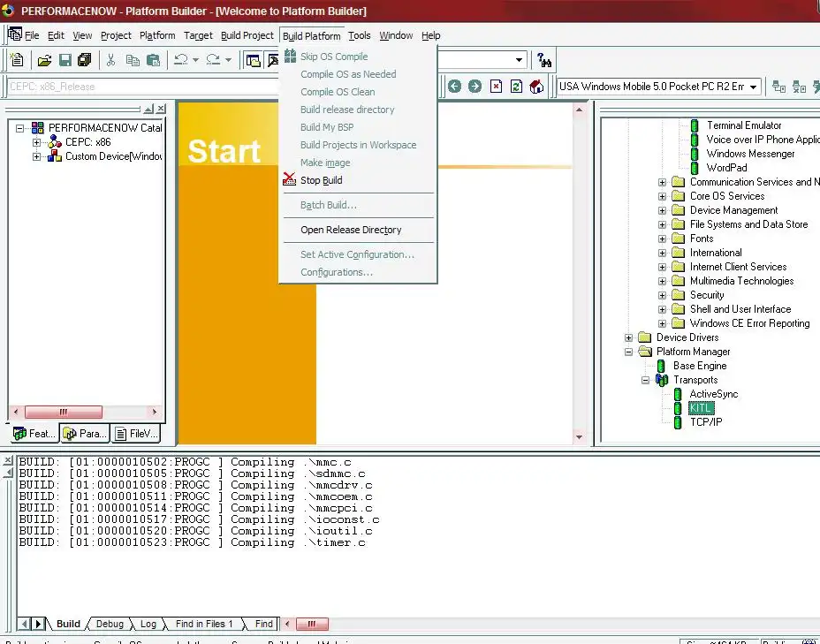The image size is (820, 644).
Task: Click the Redo arrow icon
Action: (213, 59)
